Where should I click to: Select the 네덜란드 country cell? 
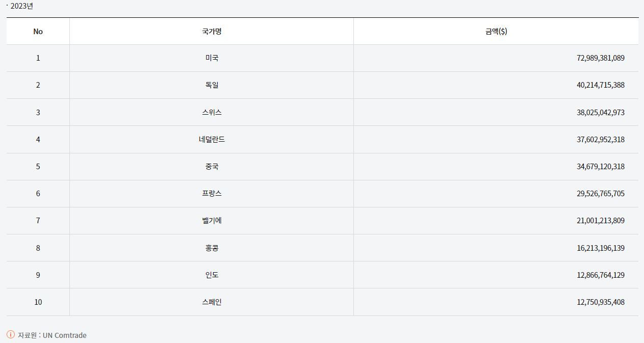212,139
